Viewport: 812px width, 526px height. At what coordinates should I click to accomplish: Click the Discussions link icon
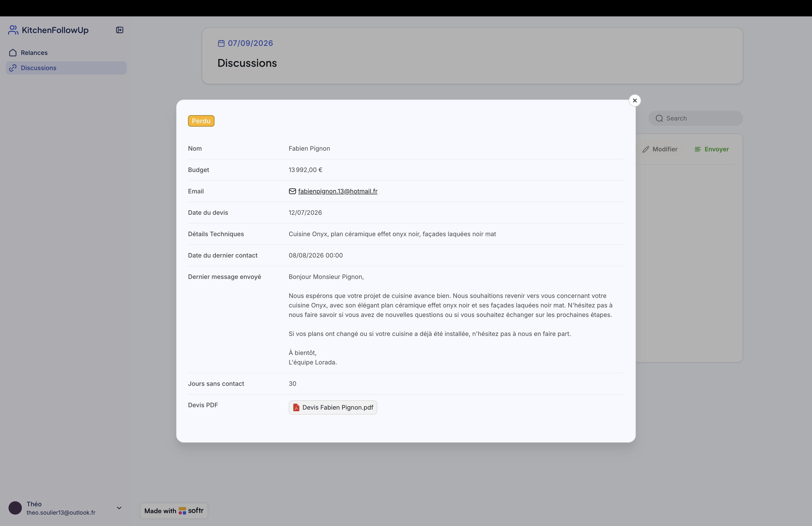(13, 68)
